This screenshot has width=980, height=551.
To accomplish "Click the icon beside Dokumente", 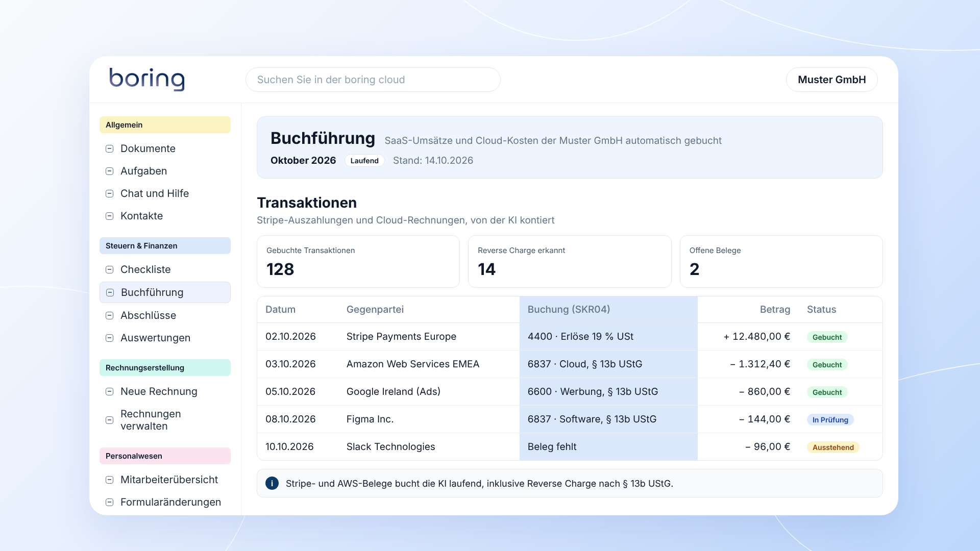I will click(109, 148).
